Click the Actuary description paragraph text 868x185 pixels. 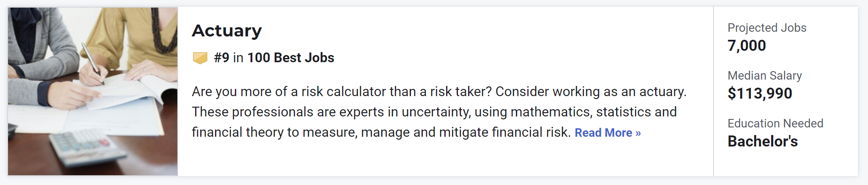[439, 112]
